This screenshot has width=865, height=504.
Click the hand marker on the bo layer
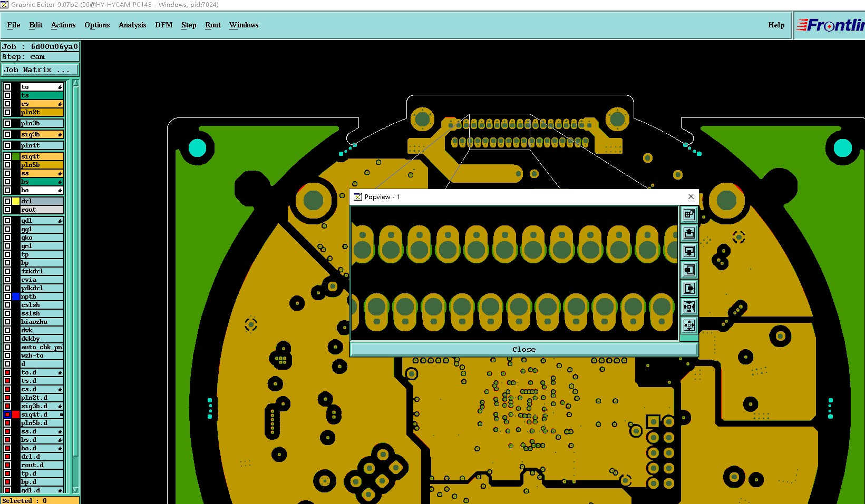point(60,191)
